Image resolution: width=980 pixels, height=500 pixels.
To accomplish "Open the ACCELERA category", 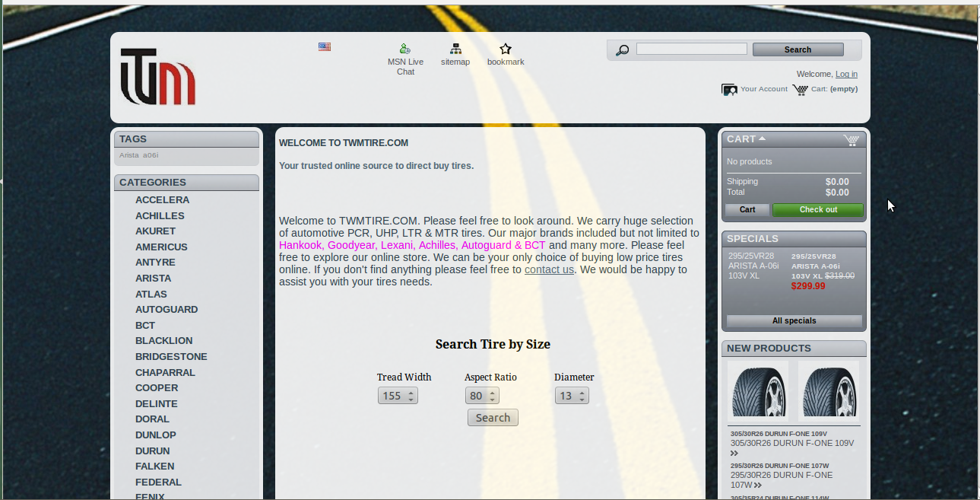I will (162, 200).
